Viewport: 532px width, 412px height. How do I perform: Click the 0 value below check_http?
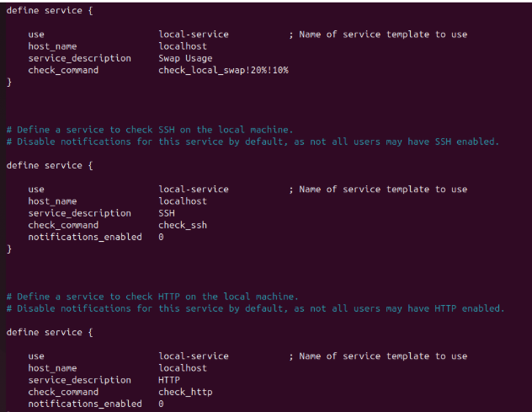click(161, 404)
